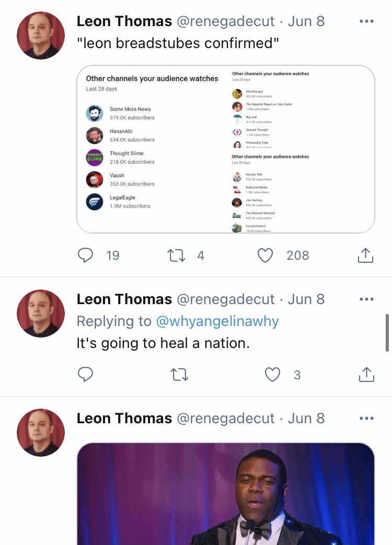Like the heal a nation tweet
Viewport: 392px width, 545px height.
point(272,375)
